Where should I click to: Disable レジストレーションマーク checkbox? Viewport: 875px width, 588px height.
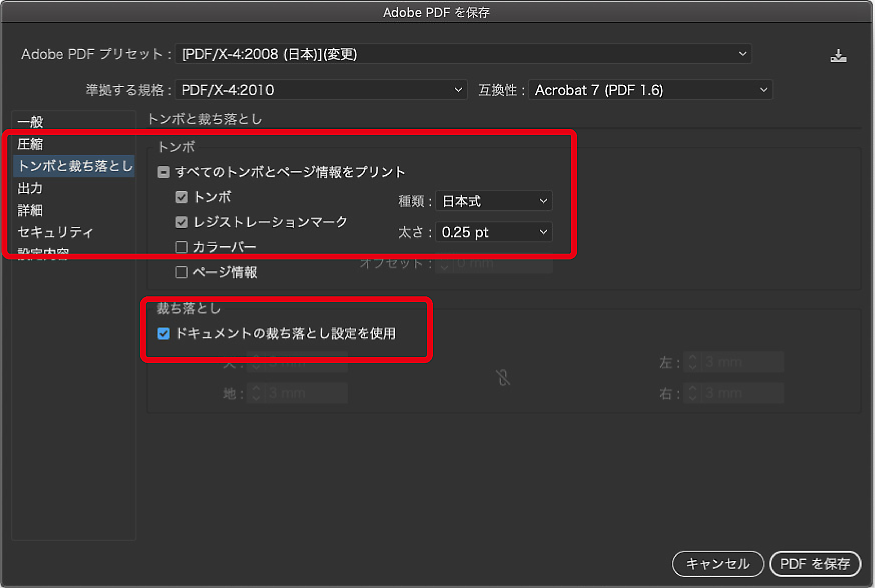click(x=182, y=222)
